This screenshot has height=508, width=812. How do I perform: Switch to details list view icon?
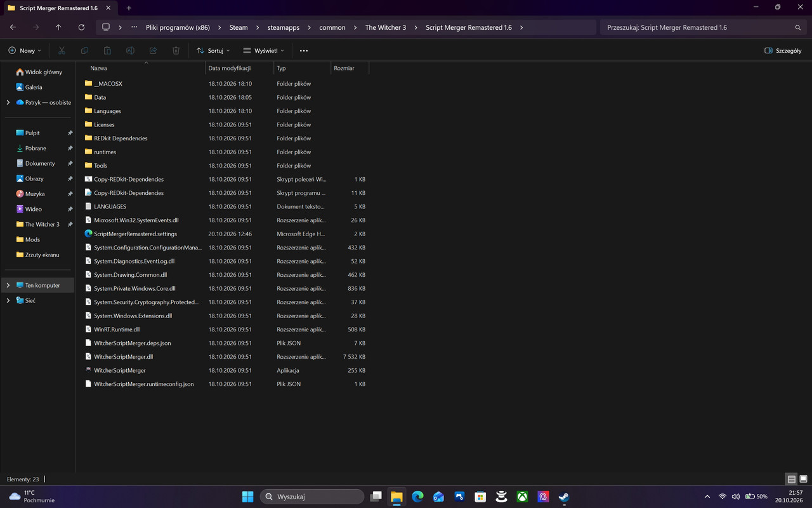tap(791, 479)
